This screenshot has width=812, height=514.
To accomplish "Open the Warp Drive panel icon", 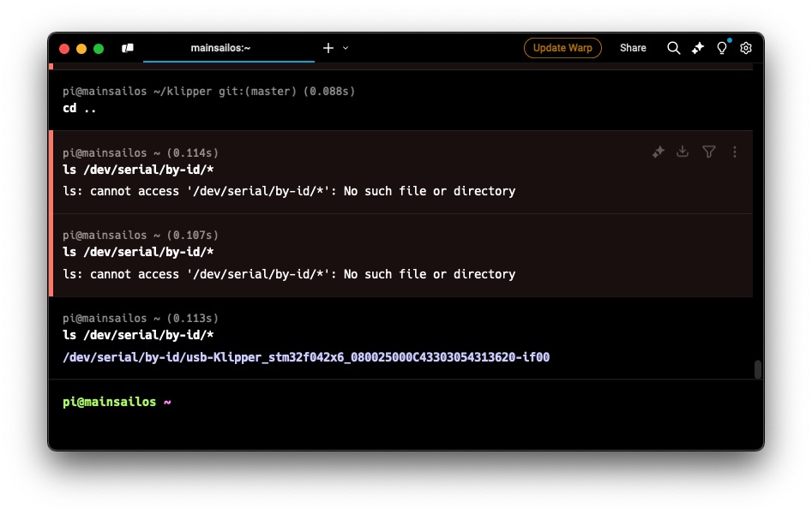I will (x=128, y=48).
